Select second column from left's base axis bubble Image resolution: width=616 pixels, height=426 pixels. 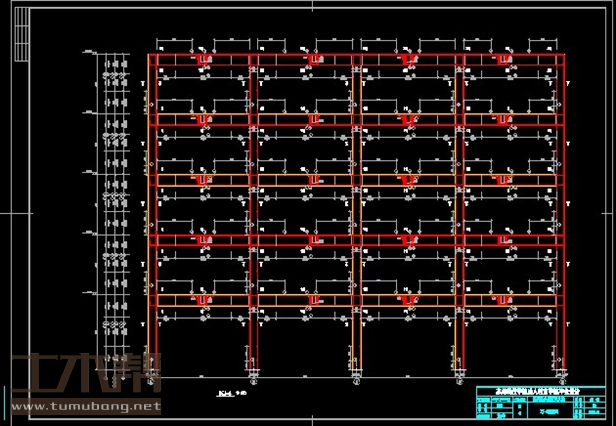[254, 381]
